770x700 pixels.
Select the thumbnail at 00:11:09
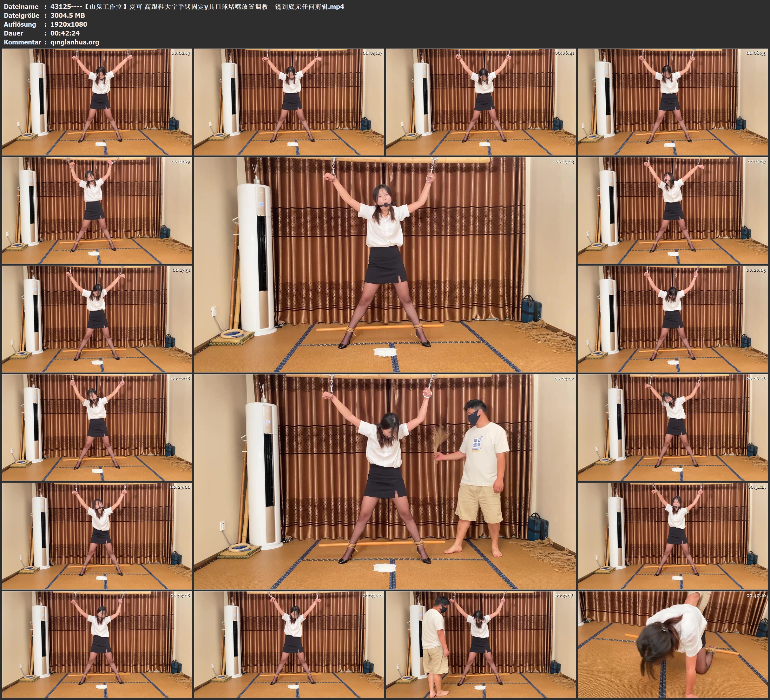(x=97, y=210)
